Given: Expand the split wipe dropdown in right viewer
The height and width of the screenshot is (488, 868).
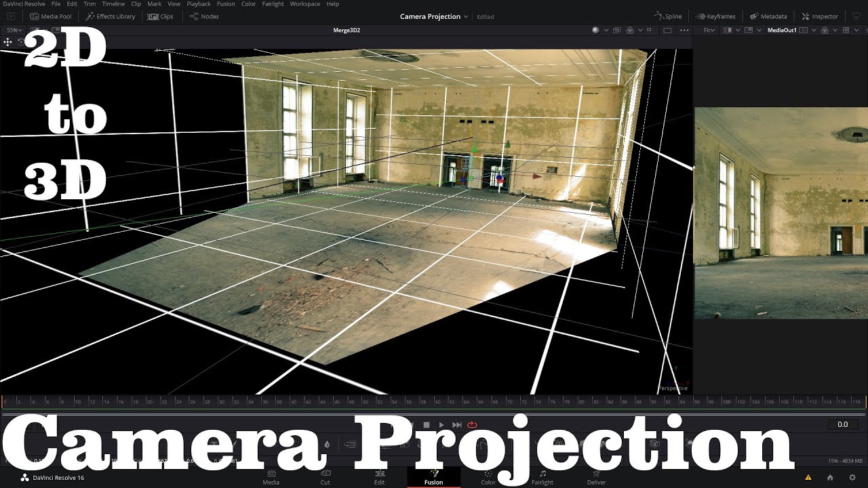Looking at the screenshot, I should 738,30.
